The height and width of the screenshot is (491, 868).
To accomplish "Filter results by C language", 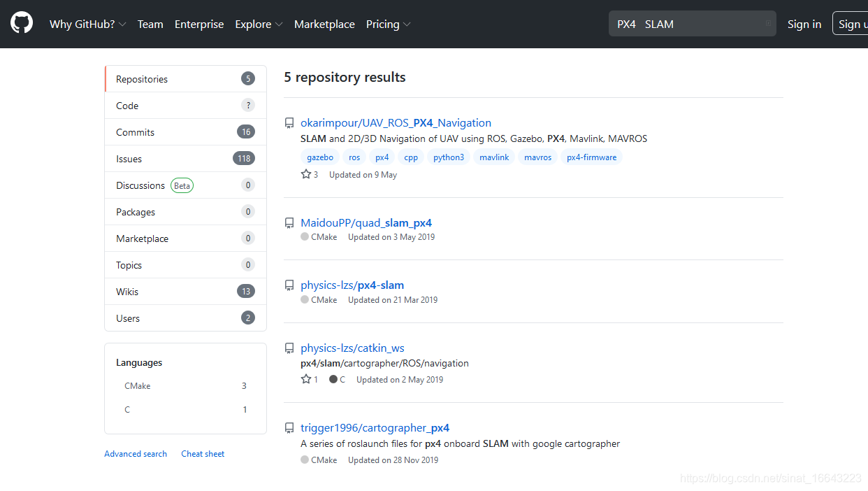I will pyautogui.click(x=185, y=410).
